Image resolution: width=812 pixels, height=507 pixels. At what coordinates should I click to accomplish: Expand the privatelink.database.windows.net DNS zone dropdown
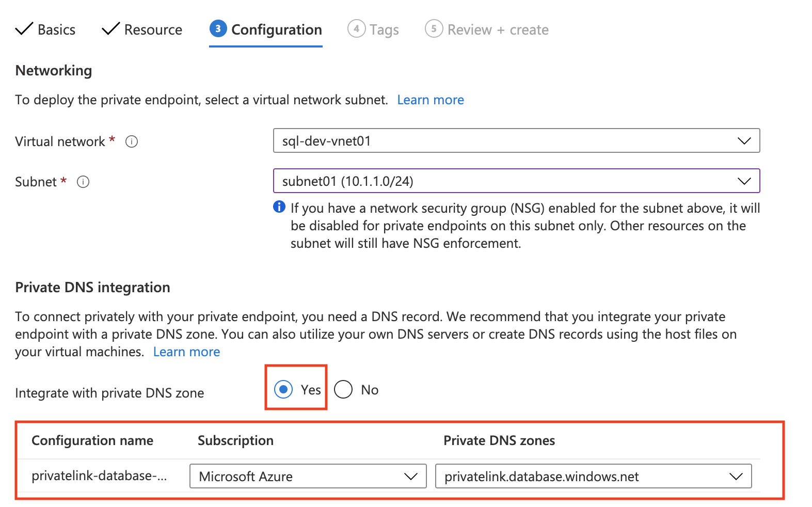coord(593,476)
